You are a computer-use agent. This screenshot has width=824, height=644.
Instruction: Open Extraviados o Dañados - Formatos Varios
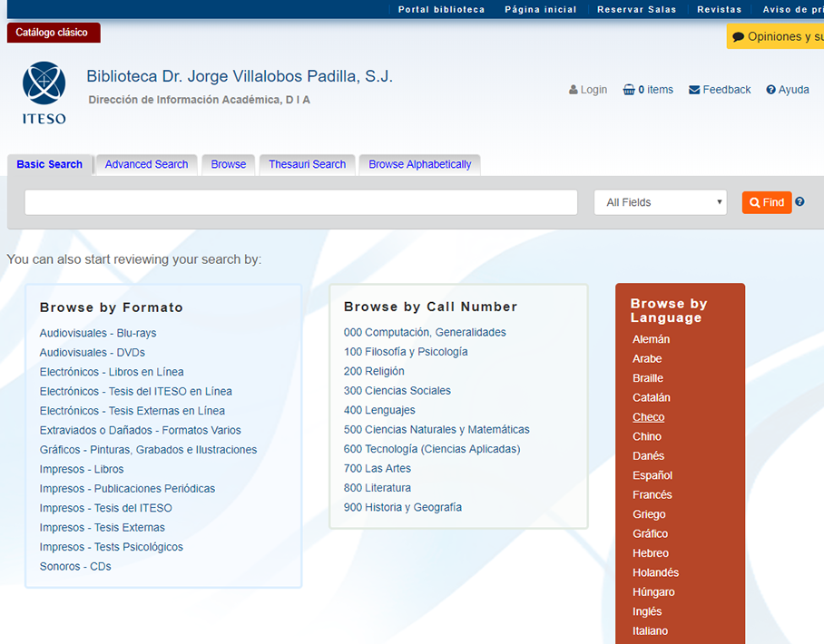click(x=141, y=430)
